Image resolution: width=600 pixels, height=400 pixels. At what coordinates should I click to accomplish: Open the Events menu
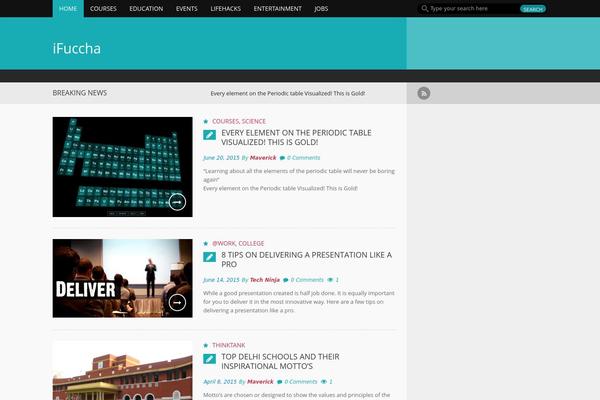(187, 8)
